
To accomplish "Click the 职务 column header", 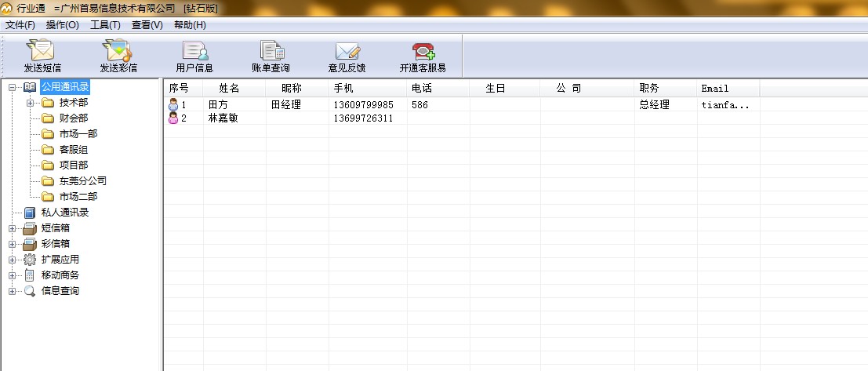I will pos(666,89).
